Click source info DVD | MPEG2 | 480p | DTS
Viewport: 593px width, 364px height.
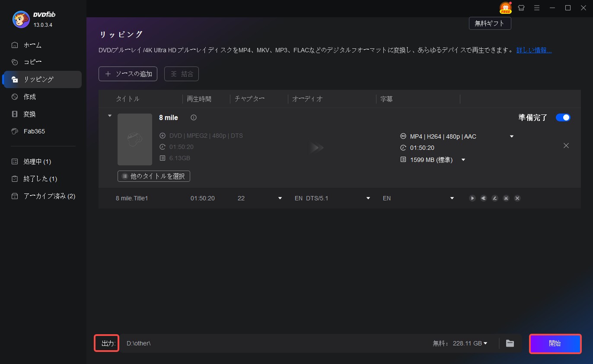[x=206, y=136]
